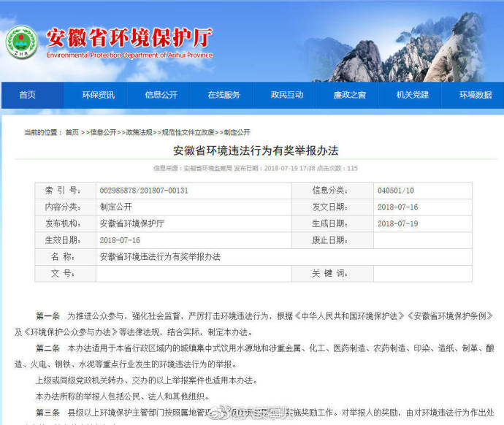Click the index number 002985878/201807-00131 cell
This screenshot has width=504, height=425.
pos(144,191)
